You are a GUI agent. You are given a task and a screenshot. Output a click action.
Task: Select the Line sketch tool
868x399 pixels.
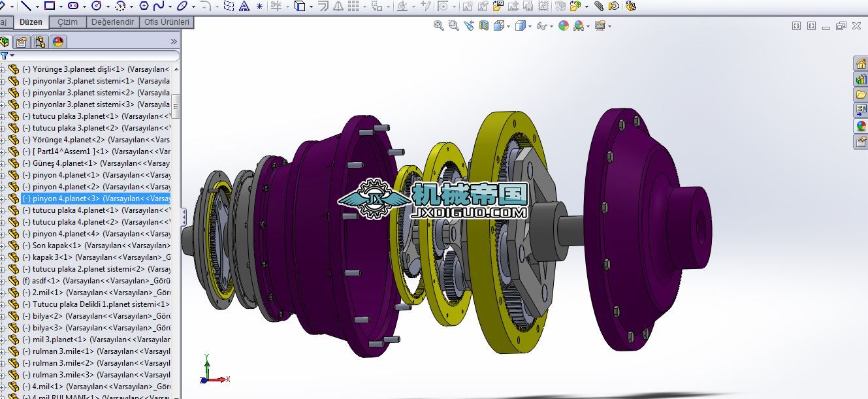pyautogui.click(x=26, y=6)
